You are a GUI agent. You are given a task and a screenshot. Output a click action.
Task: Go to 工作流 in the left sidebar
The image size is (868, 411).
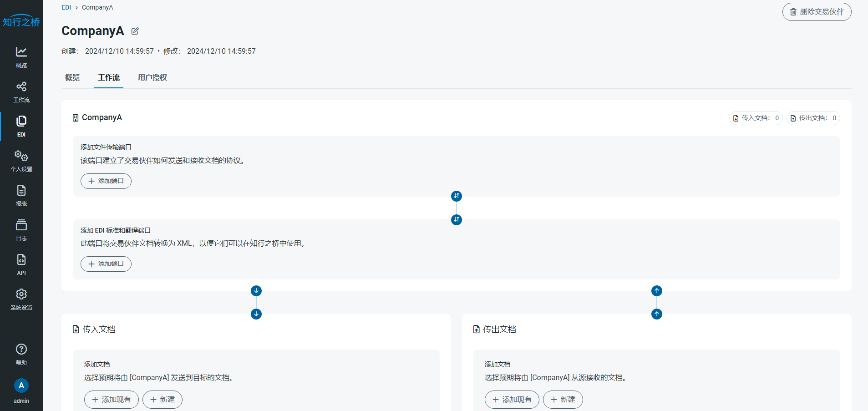point(21,91)
